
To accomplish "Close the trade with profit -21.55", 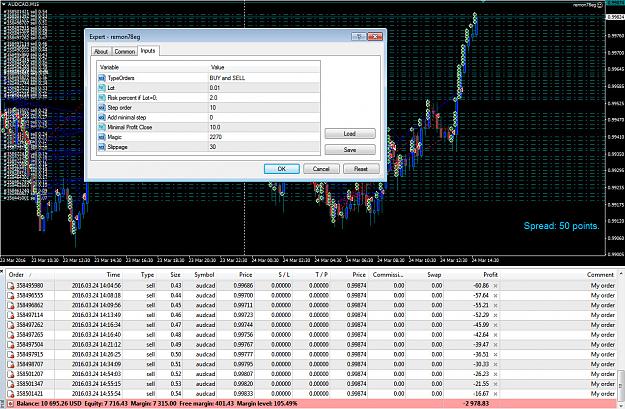I will coord(495,384).
